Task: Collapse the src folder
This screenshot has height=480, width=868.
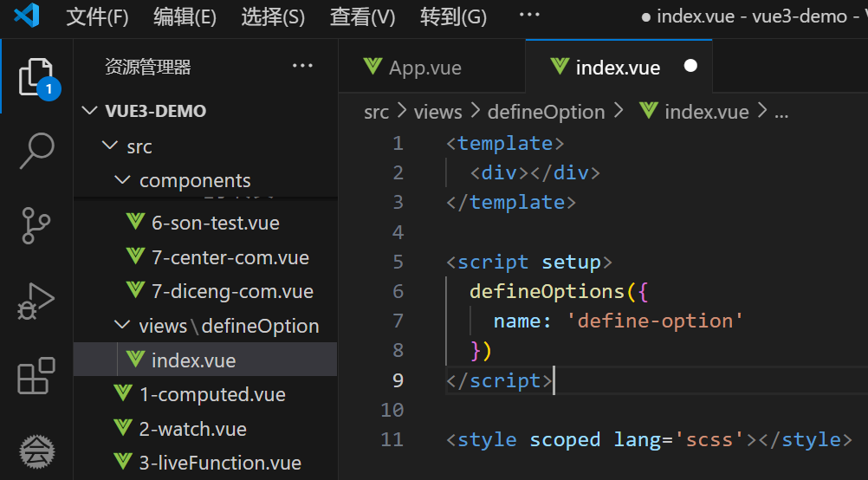Action: tap(109, 146)
